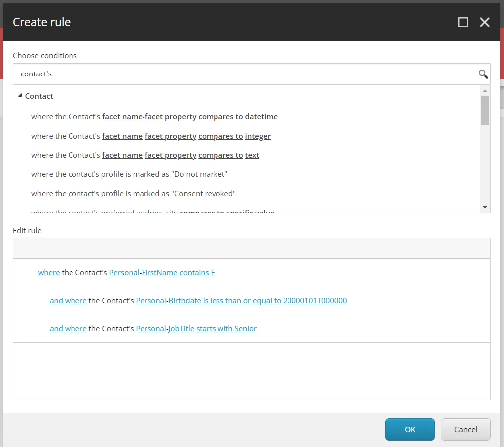The width and height of the screenshot is (504, 447).
Task: Select the condition comparing facet to integer
Action: 151,136
